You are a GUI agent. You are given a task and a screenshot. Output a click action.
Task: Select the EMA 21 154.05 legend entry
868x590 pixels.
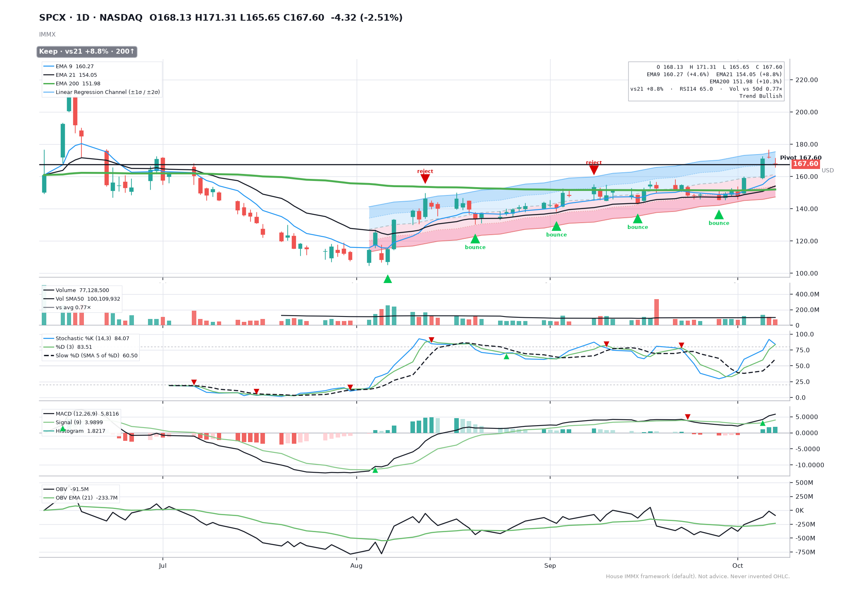point(70,75)
